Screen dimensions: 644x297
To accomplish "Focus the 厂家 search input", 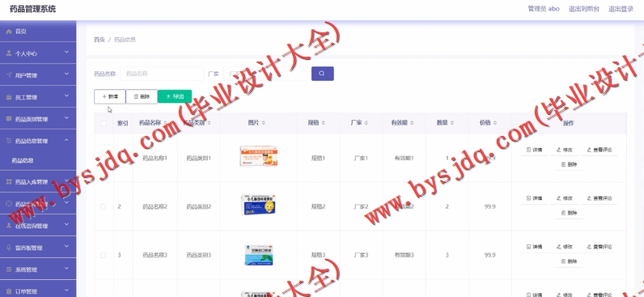I will 265,74.
